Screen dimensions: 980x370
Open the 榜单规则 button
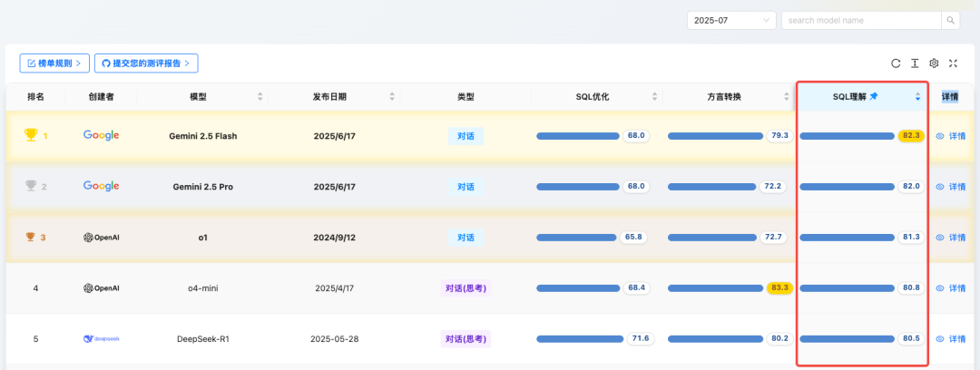click(x=54, y=63)
